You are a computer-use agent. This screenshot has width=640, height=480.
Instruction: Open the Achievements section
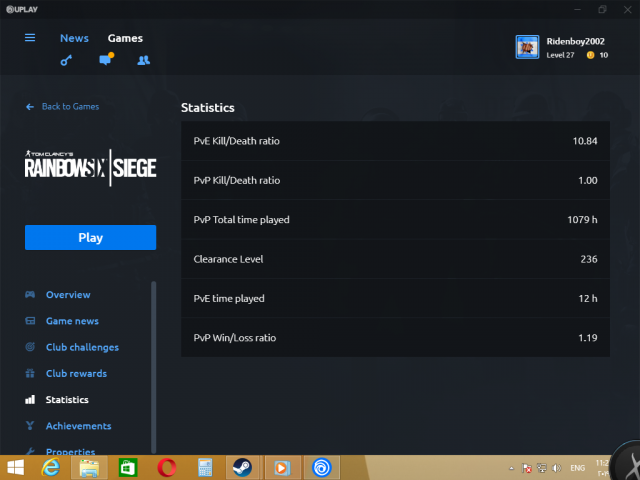pos(78,426)
